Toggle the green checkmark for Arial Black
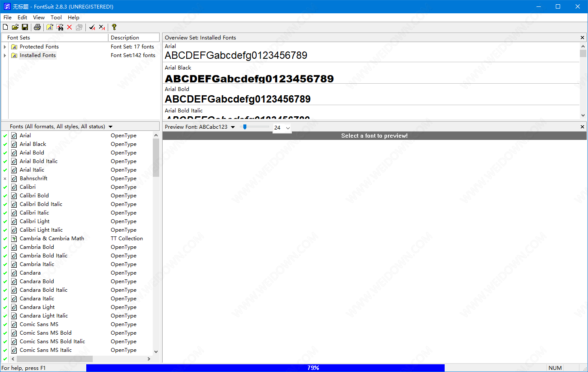This screenshot has width=588, height=372. coord(5,144)
